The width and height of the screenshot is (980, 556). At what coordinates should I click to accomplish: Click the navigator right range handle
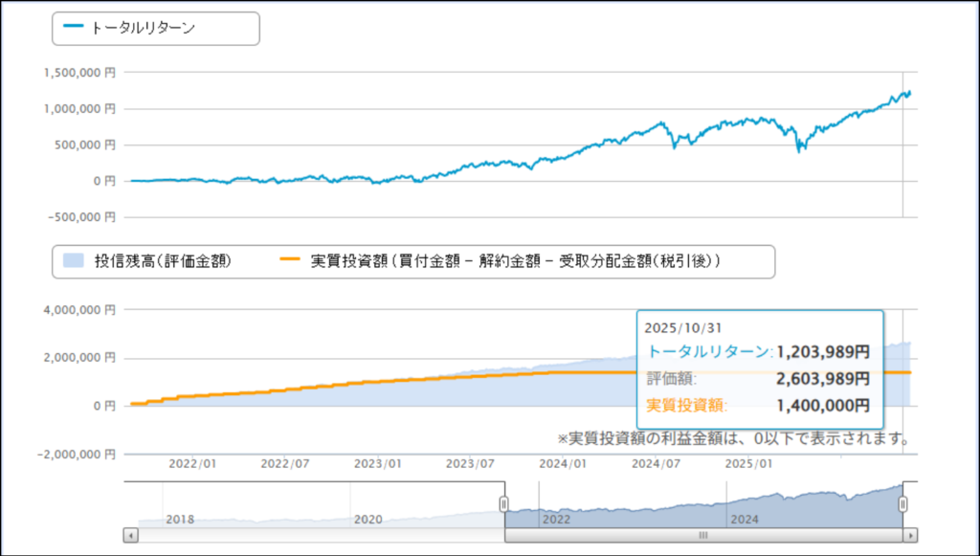tap(902, 504)
